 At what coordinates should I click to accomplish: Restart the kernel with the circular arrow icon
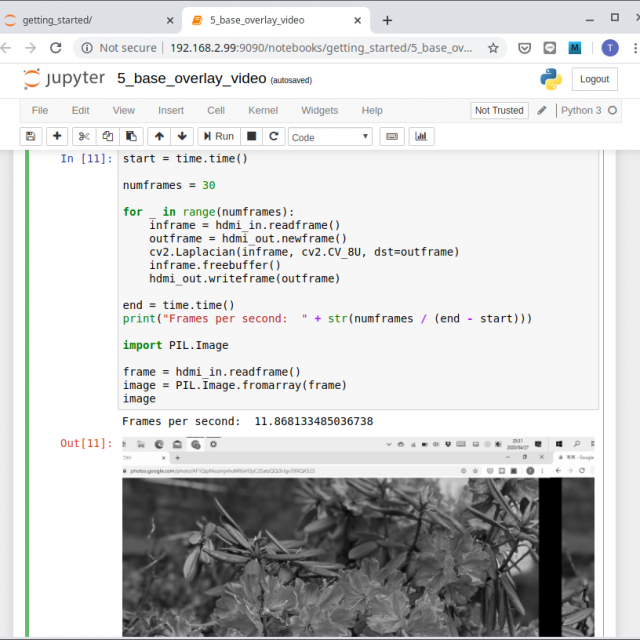coord(274,136)
